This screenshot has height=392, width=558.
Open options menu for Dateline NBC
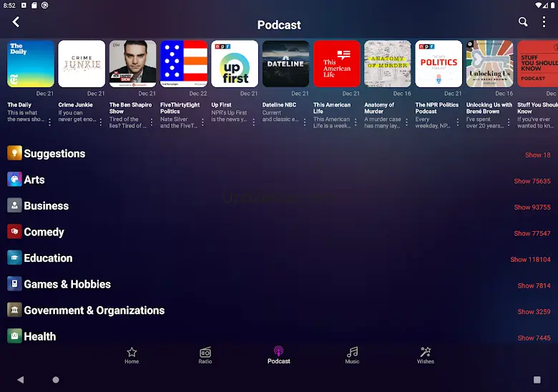coord(305,122)
